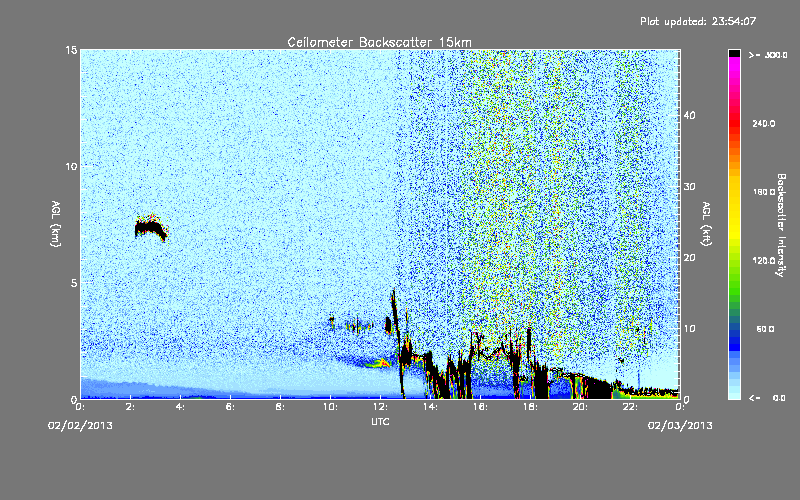Click the black top segment of the colorbar

click(x=734, y=53)
